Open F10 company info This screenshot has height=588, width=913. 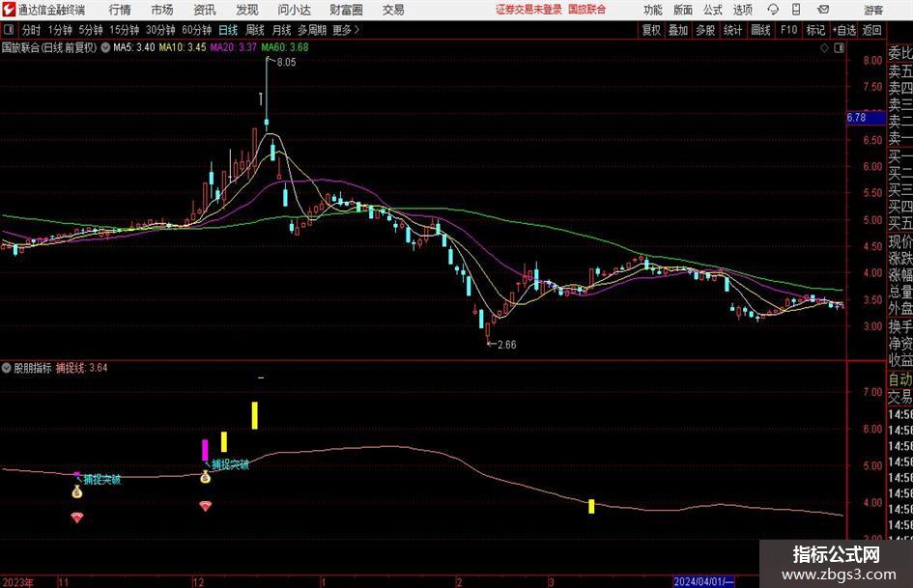[789, 30]
